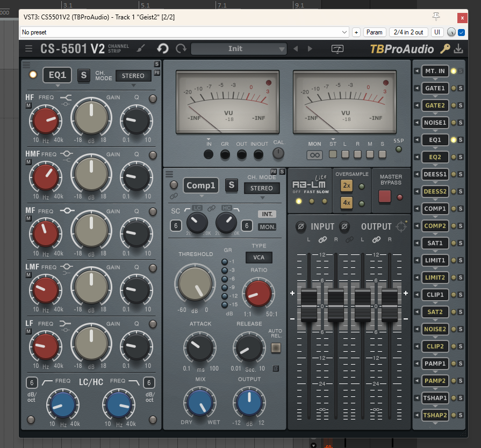Screen dimensions: 481x448
Task: Open the hamburger menu in the CS-5501 header
Action: tap(28, 48)
